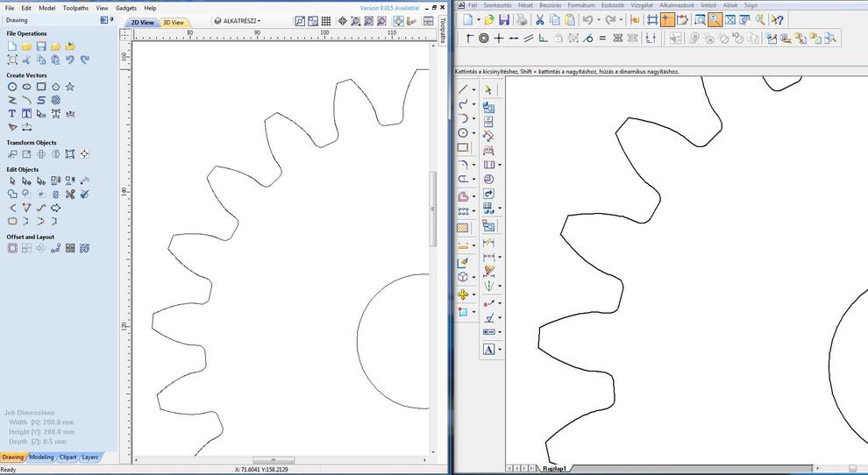Toggle snap to geometry icon in VCarve toolbar
Image resolution: width=868 pixels, height=475 pixels.
pyautogui.click(x=398, y=21)
